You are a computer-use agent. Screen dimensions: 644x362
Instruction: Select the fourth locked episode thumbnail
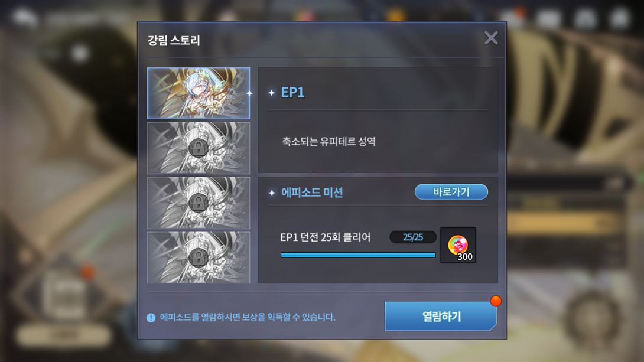coord(199,257)
